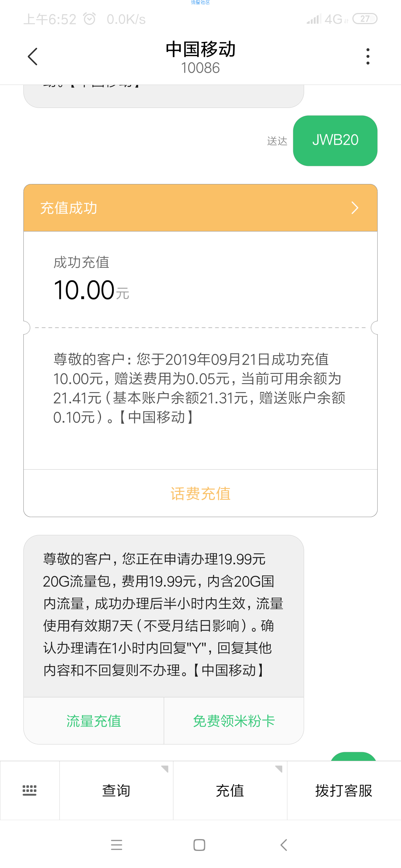The height and width of the screenshot is (868, 401).
Task: Tap the 20G流量包 offer message text
Action: [x=163, y=615]
